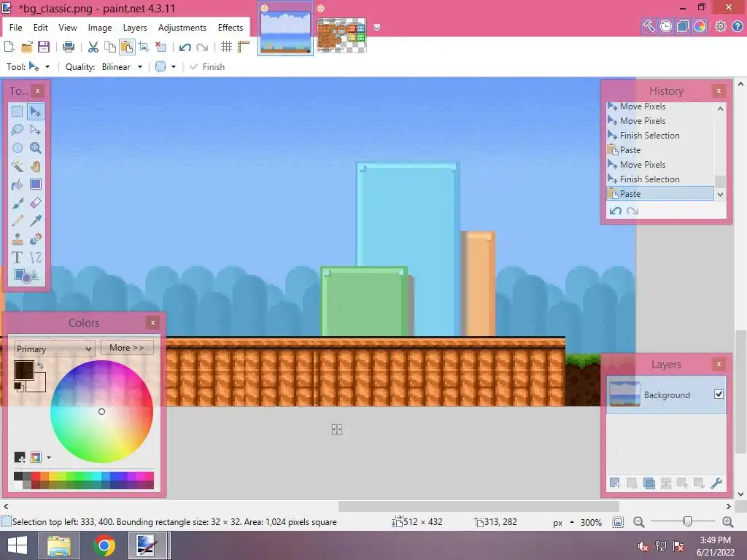This screenshot has height=560, width=747.
Task: Select the Clone Stamp tool
Action: coord(18,239)
